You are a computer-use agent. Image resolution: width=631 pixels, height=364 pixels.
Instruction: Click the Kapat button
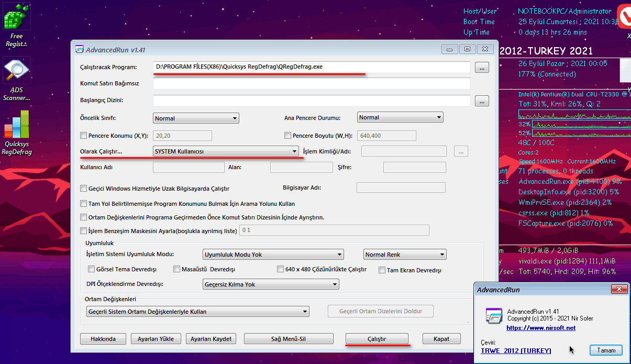pos(441,339)
